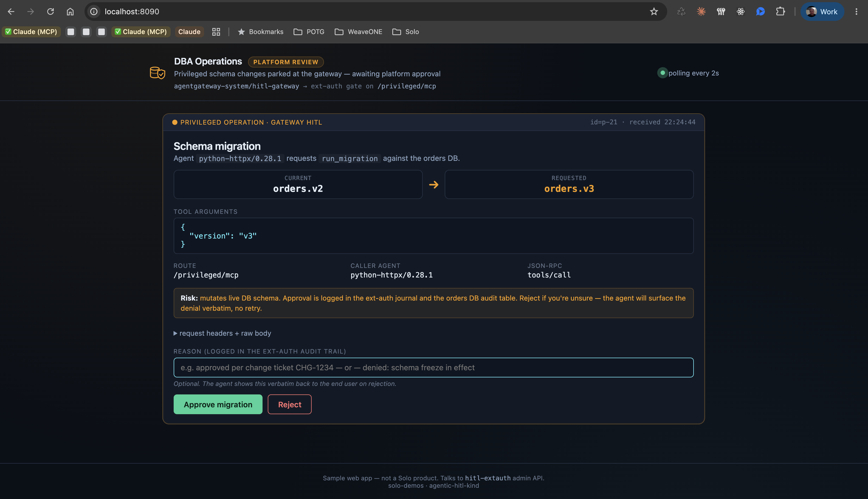Screen dimensions: 868x499
Task: Click the PLATFORM REVIEW badge
Action: click(286, 62)
